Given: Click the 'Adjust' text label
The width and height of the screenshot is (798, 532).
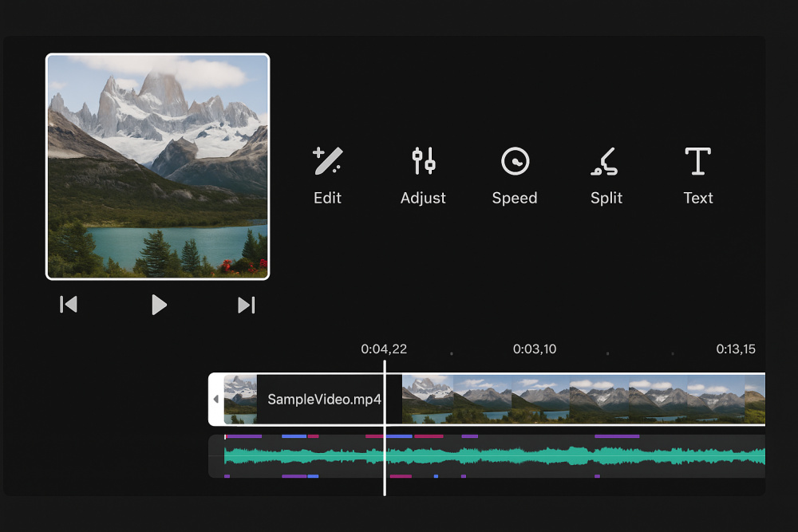Looking at the screenshot, I should (x=423, y=198).
